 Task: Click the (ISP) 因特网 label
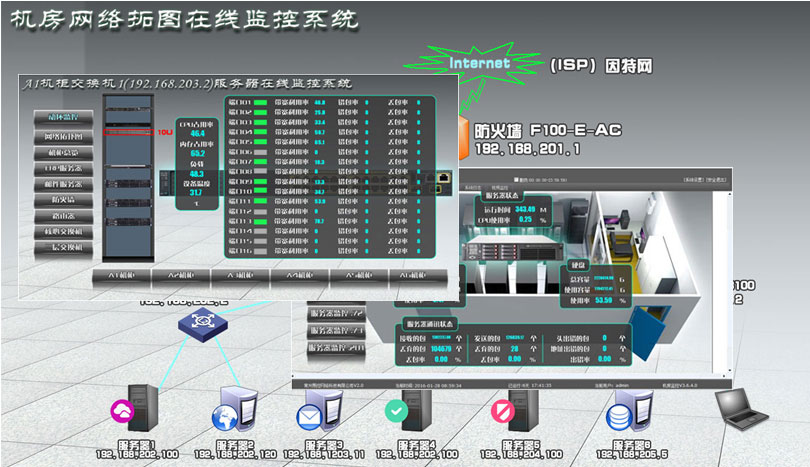tap(601, 66)
